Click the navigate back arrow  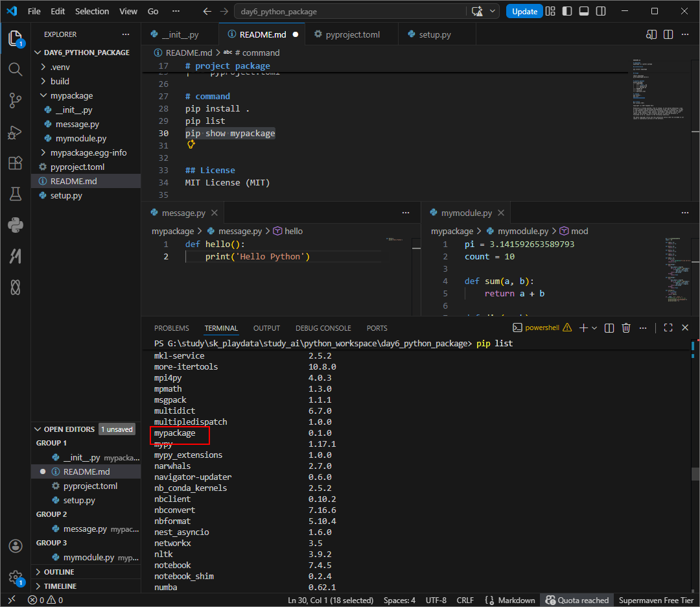click(x=207, y=12)
